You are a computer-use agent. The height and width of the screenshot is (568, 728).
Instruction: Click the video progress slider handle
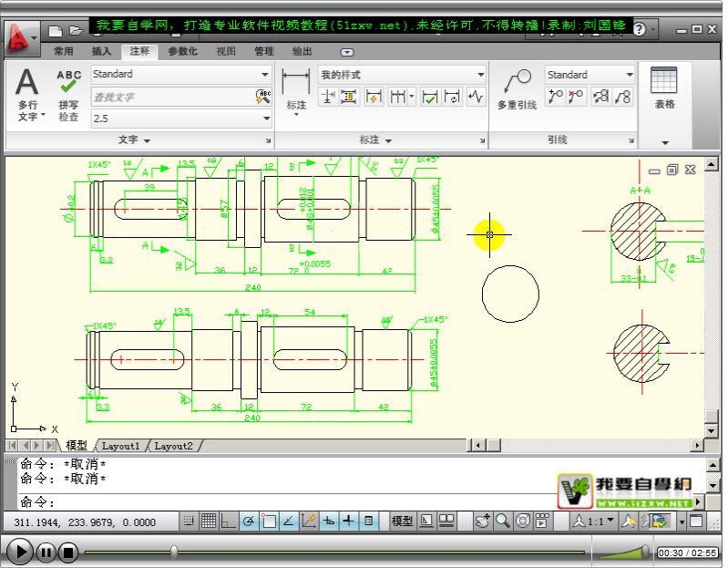(174, 553)
